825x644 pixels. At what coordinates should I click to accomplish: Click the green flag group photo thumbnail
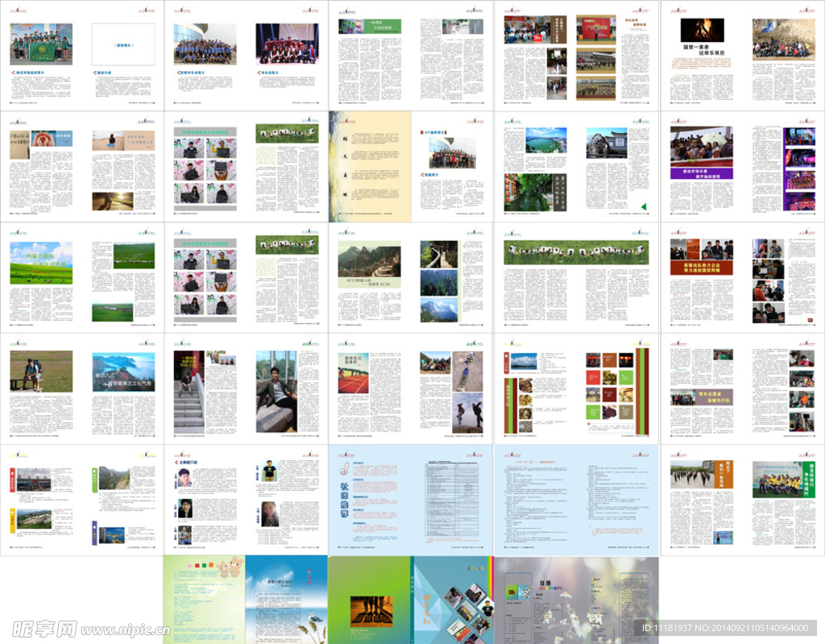tap(40, 44)
